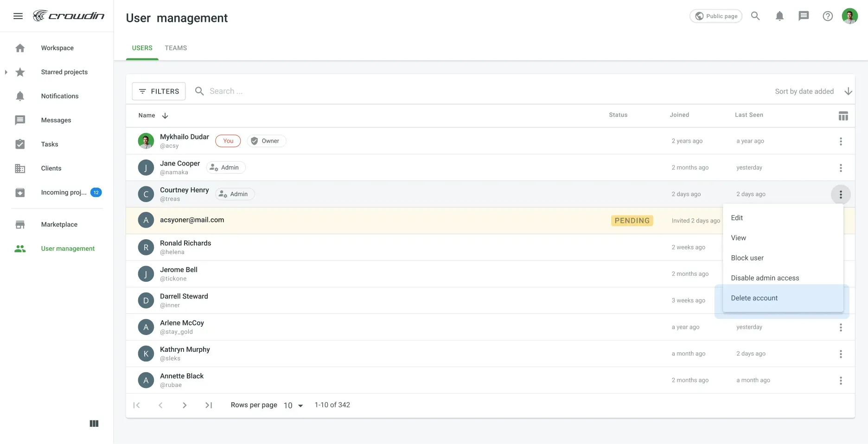Collapse sidebar using bottom panel icon
The height and width of the screenshot is (444, 868).
pos(94,424)
